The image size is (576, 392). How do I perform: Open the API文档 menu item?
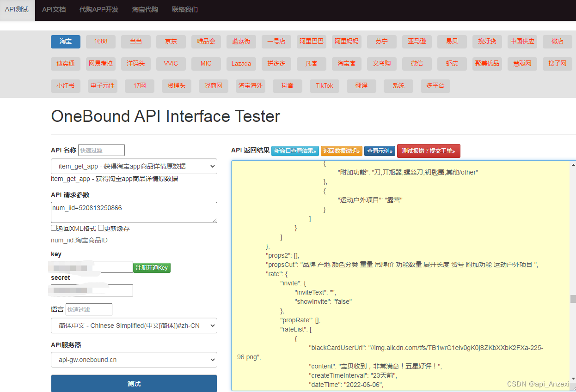(x=54, y=10)
